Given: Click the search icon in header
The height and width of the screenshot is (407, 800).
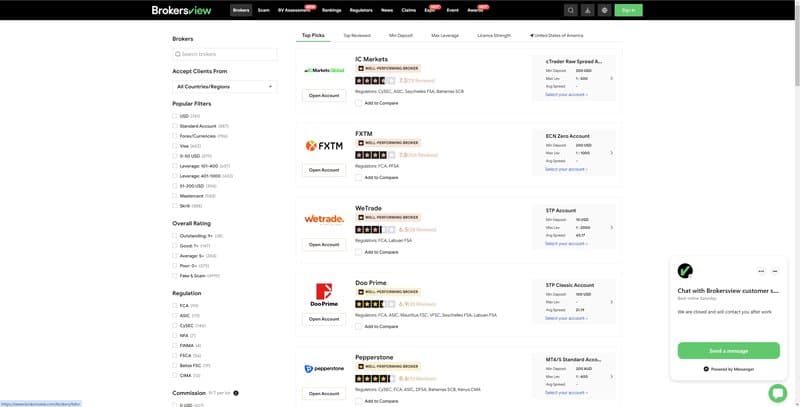Looking at the screenshot, I should (570, 10).
